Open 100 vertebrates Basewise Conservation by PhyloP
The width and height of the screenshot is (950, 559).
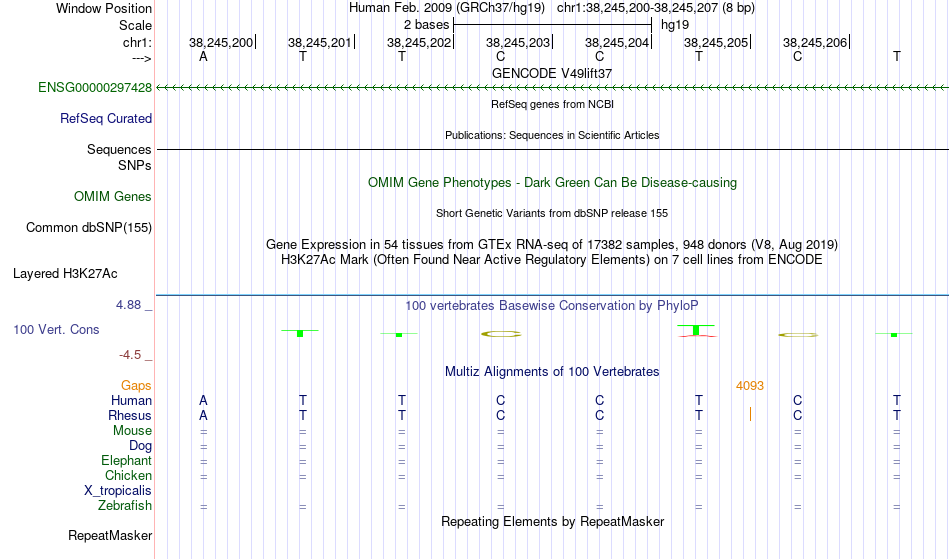point(552,306)
